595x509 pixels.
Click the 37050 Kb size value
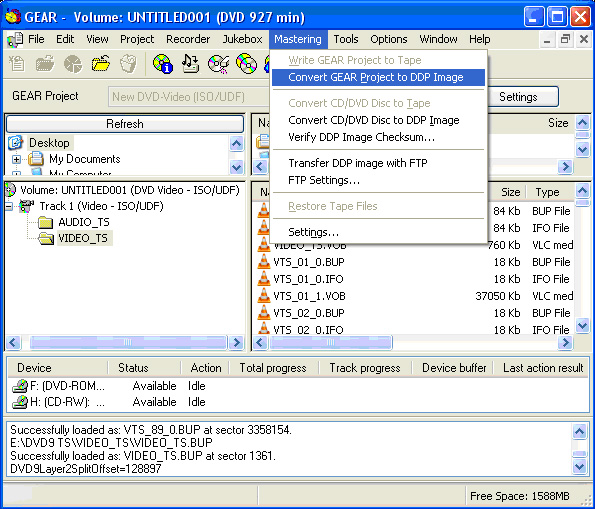(497, 296)
